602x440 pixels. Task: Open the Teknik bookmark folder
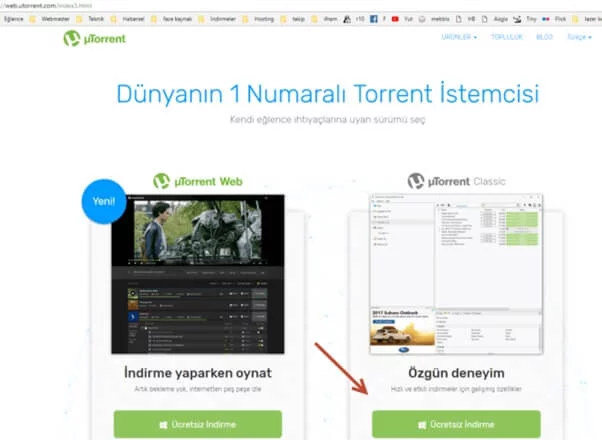click(91, 19)
